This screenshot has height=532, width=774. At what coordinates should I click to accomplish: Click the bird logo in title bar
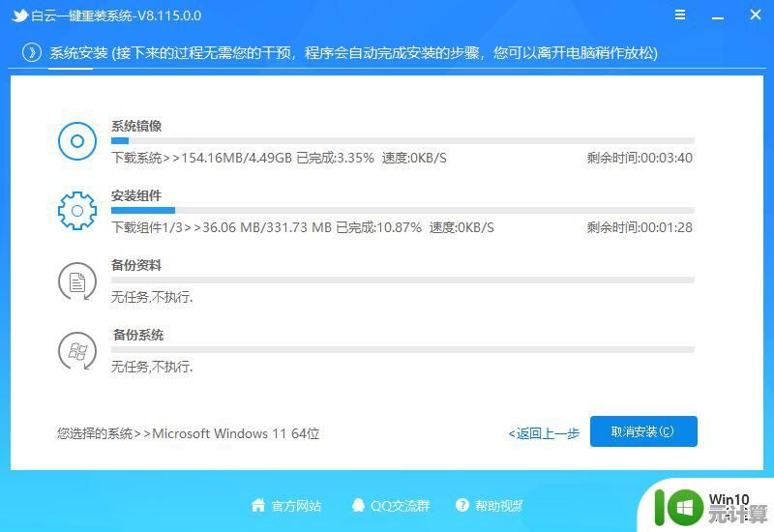pos(19,16)
